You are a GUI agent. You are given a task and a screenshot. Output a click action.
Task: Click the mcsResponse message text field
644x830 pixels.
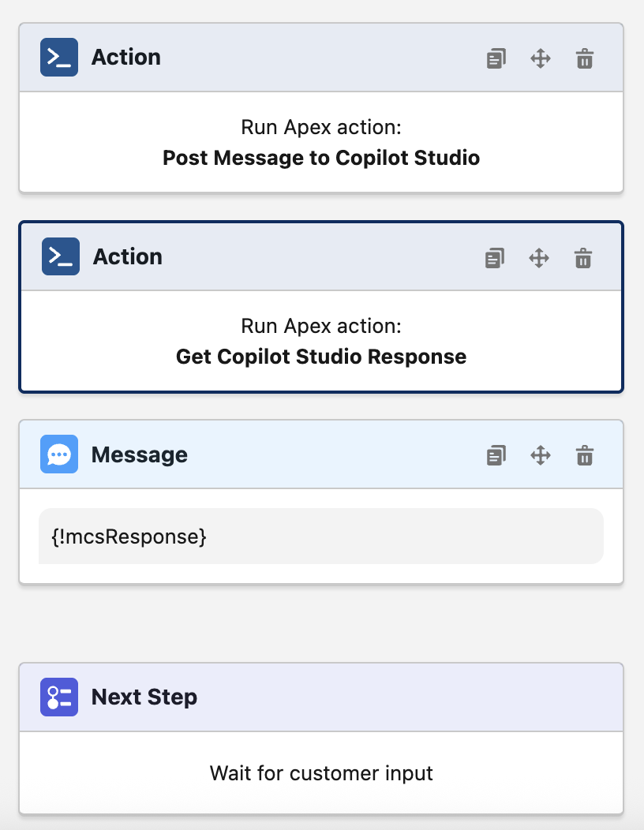tap(320, 536)
